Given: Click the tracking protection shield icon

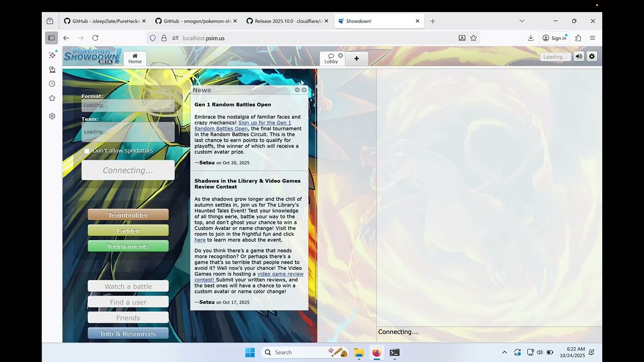Looking at the screenshot, I should 153,38.
